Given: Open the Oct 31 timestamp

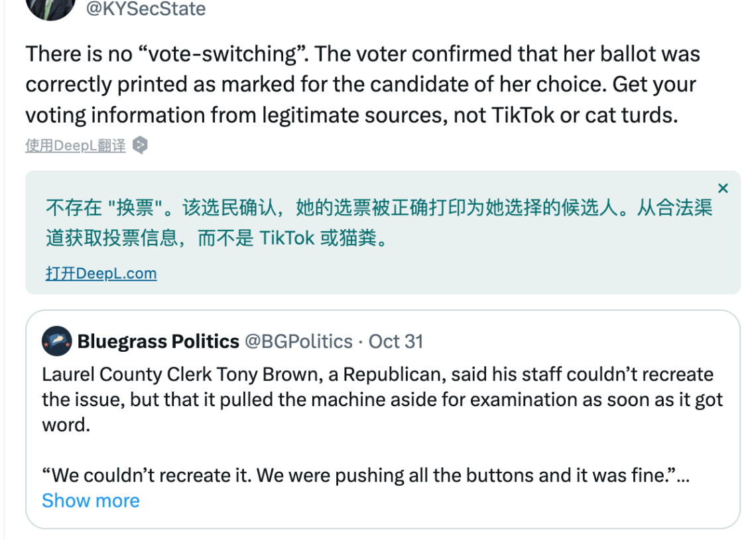Looking at the screenshot, I should click(x=396, y=341).
